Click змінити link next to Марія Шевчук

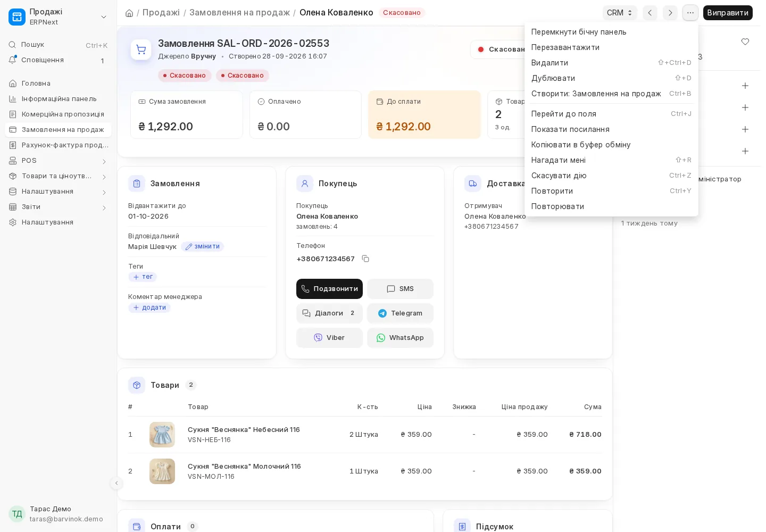(x=202, y=247)
